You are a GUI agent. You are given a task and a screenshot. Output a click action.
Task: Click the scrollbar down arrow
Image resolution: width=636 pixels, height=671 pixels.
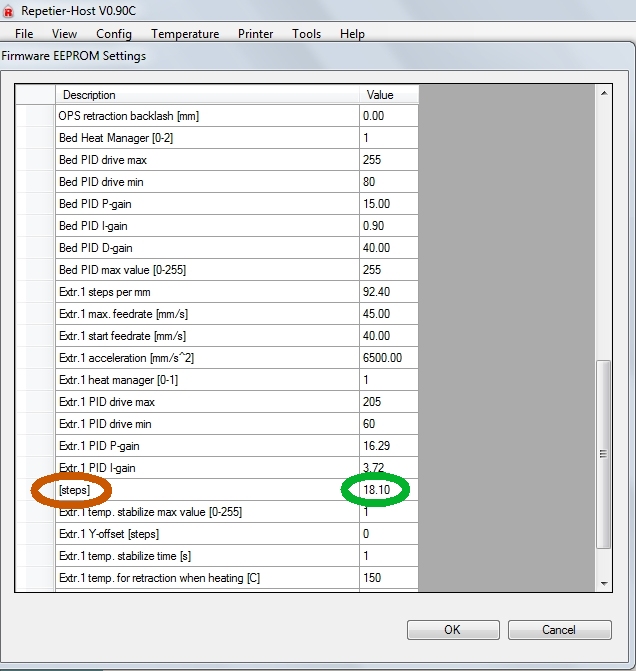tap(603, 583)
